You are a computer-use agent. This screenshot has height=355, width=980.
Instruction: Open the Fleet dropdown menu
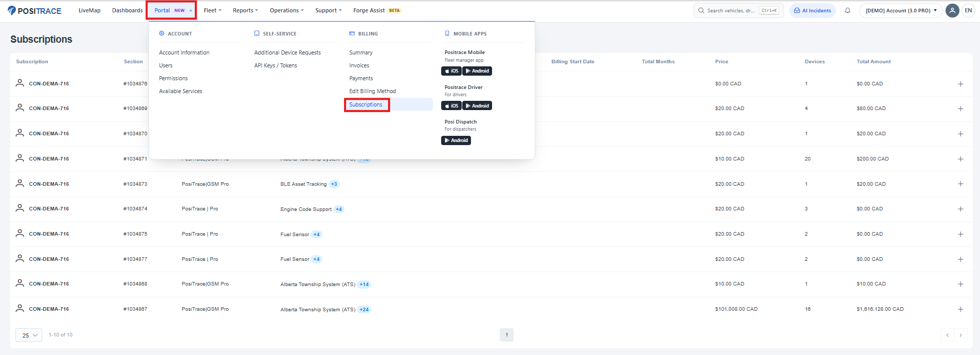[x=212, y=10]
